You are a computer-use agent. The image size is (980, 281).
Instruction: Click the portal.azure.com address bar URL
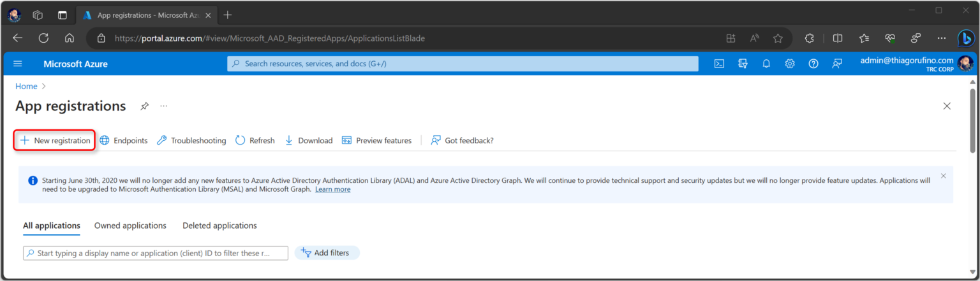pyautogui.click(x=270, y=38)
